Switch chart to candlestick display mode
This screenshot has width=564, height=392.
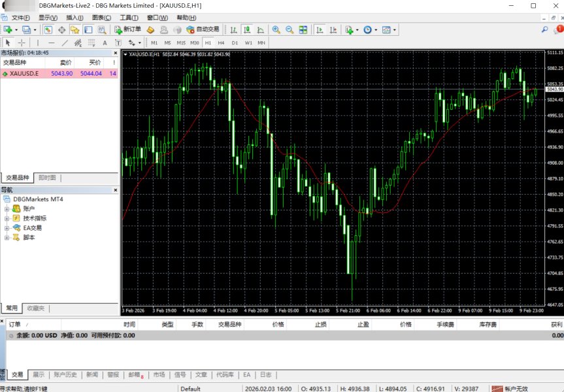[x=248, y=30]
